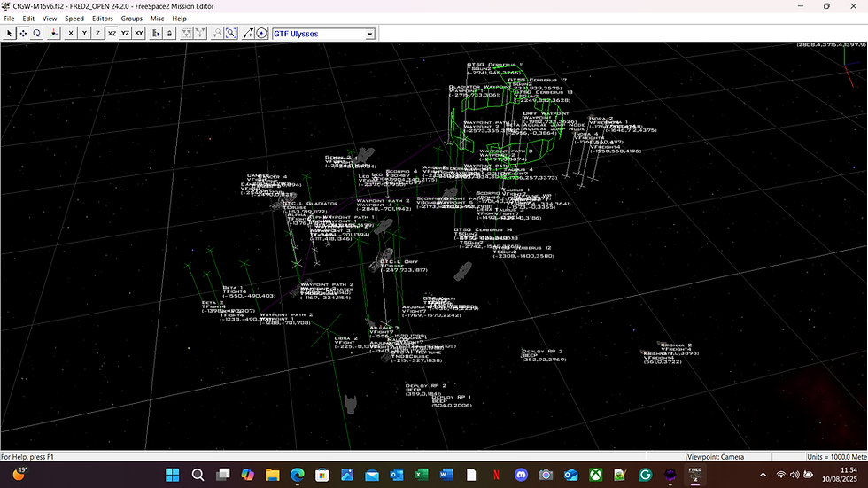Screen dimensions: 868x488
Task: Constrain movement to XY plane
Action: click(139, 33)
